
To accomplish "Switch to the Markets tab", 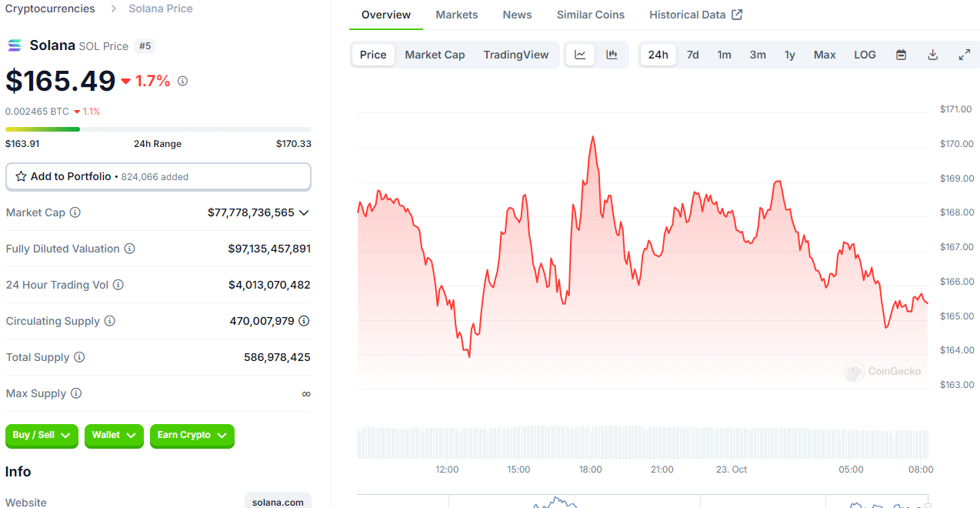I will pos(457,15).
